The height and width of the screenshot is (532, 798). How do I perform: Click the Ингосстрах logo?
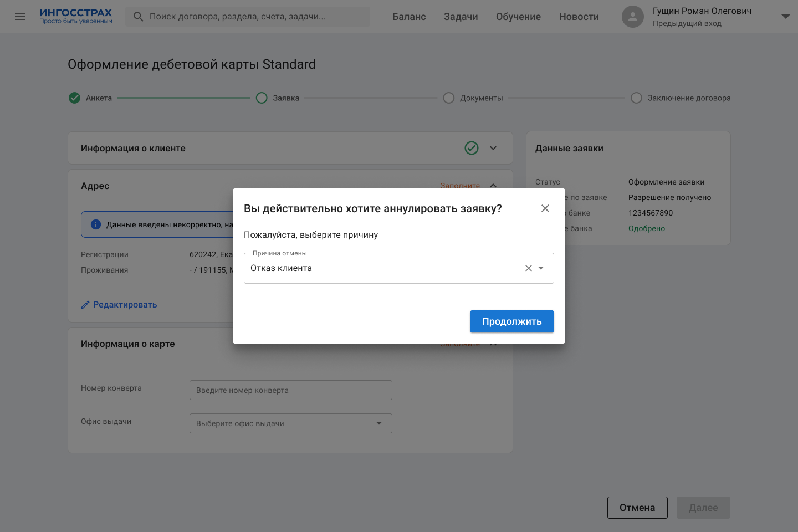pyautogui.click(x=76, y=16)
